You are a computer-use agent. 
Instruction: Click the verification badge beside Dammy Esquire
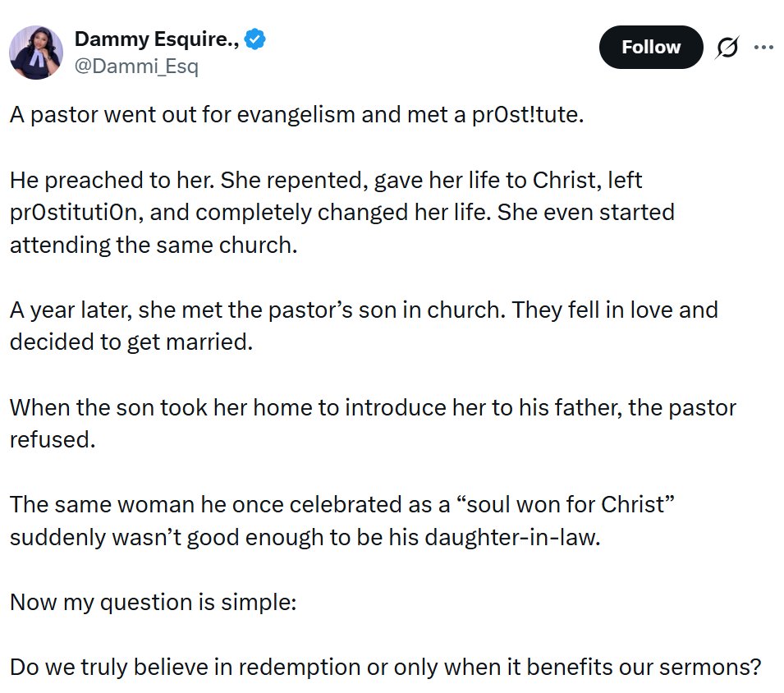click(254, 38)
